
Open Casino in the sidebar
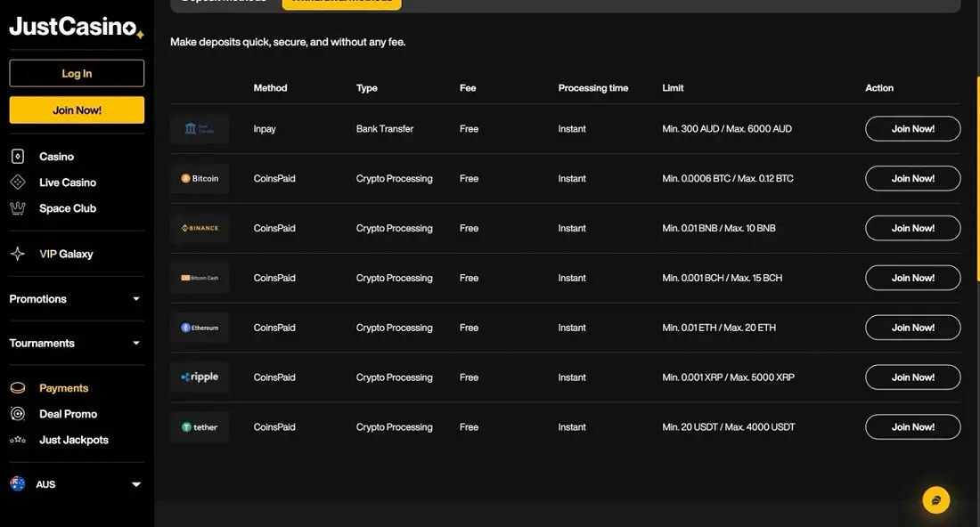pyautogui.click(x=56, y=156)
